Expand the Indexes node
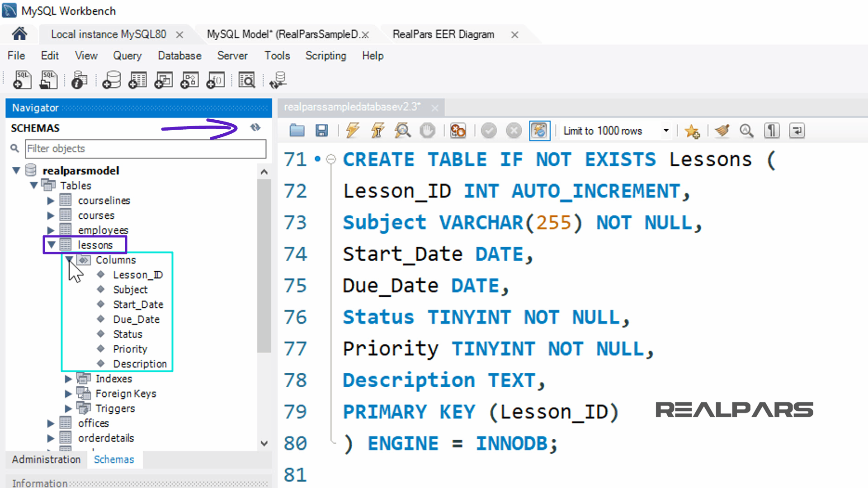Image resolution: width=868 pixels, height=488 pixels. point(69,379)
